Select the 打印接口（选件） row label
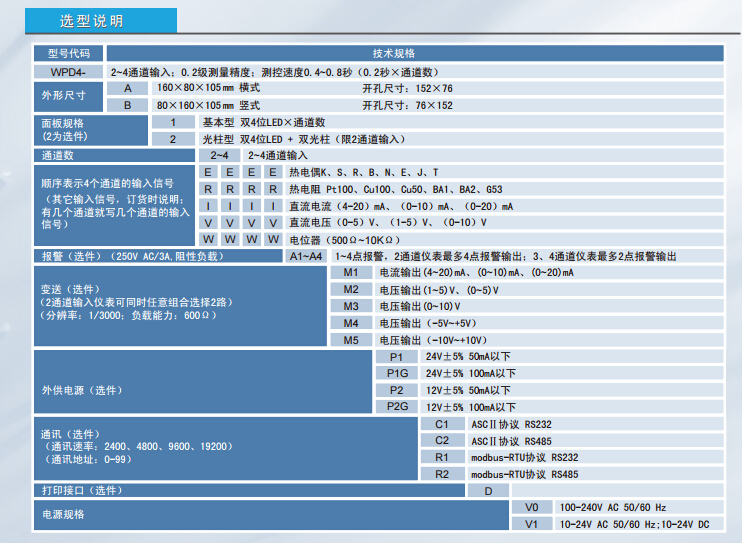The width and height of the screenshot is (742, 543). pos(81,491)
